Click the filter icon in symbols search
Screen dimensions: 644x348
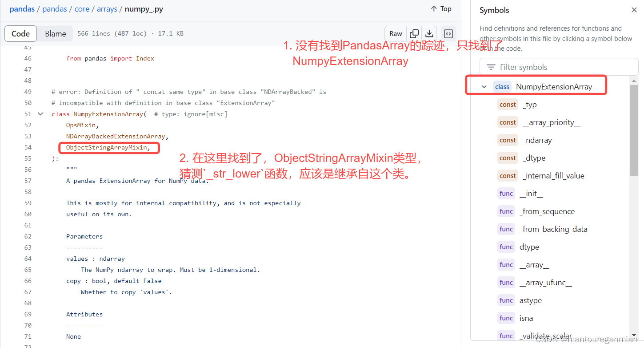491,67
